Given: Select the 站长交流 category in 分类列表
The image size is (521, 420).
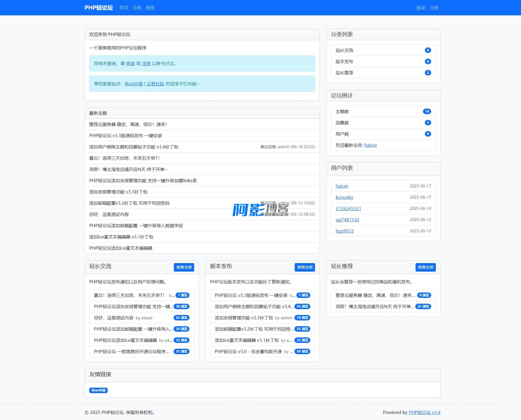Looking at the screenshot, I should pyautogui.click(x=344, y=50).
